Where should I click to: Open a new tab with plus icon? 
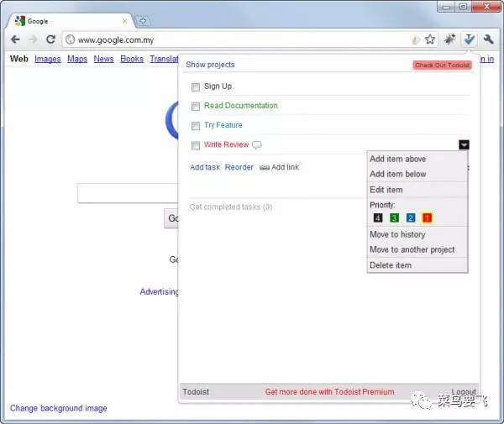point(143,21)
